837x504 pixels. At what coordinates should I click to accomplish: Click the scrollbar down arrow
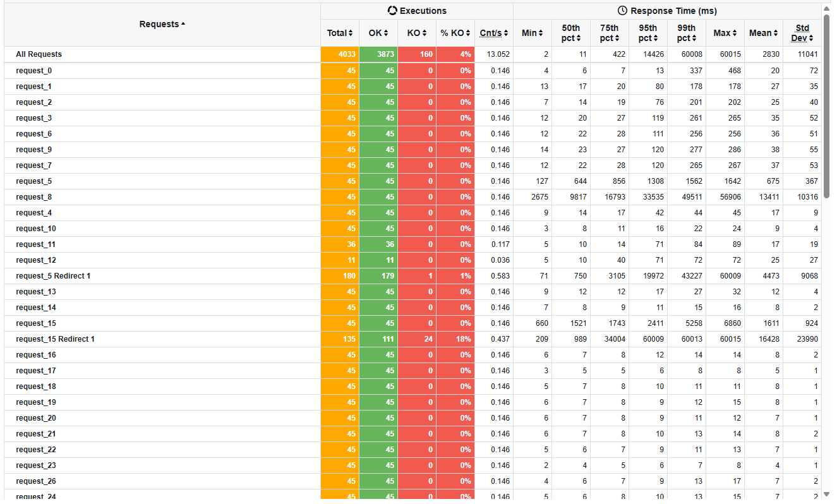pyautogui.click(x=826, y=494)
